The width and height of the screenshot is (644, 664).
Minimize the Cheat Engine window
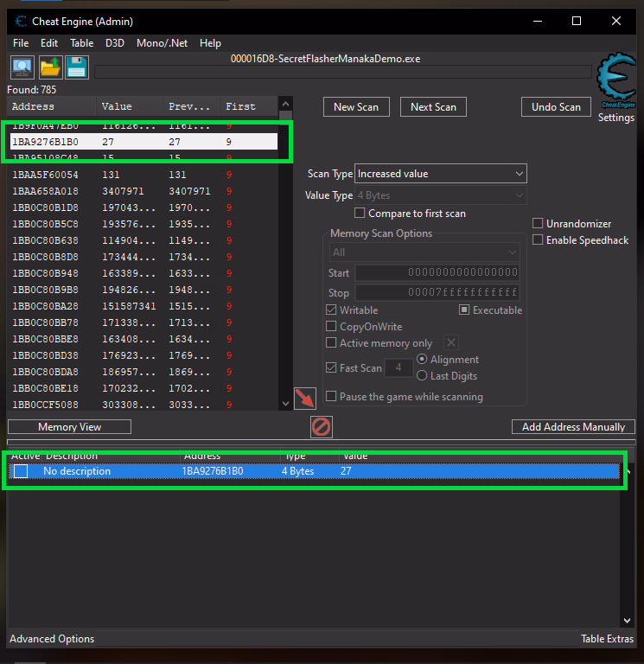538,21
